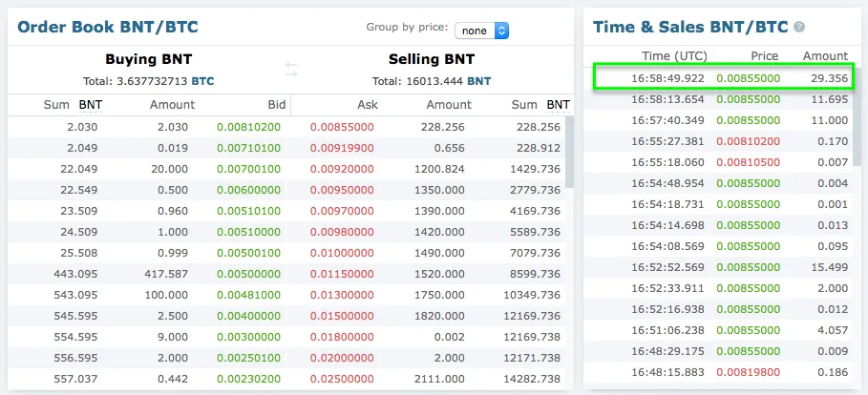
Task: Toggle BNT unit on selling Sum column
Action: click(558, 105)
